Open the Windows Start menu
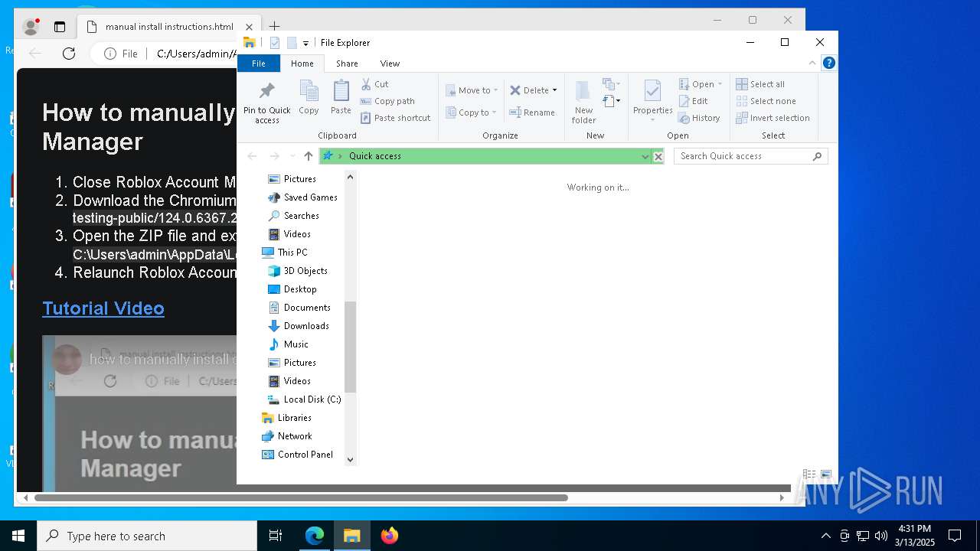 tap(18, 536)
